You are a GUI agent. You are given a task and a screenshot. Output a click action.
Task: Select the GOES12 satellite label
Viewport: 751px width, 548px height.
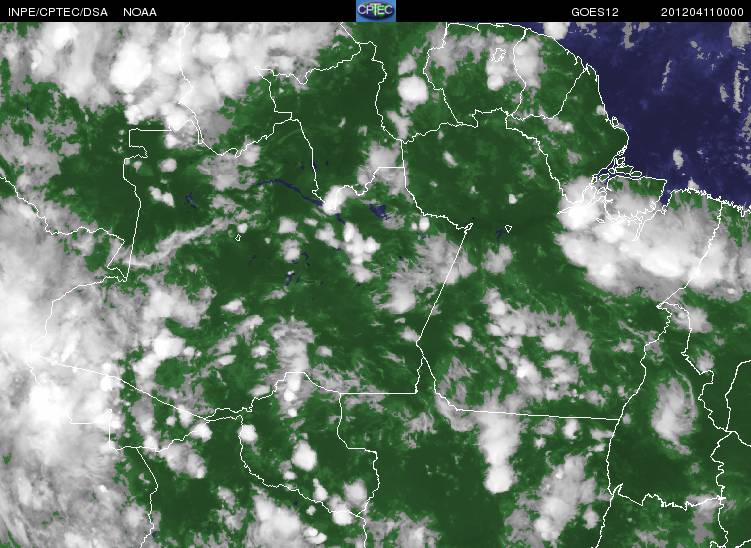click(595, 12)
